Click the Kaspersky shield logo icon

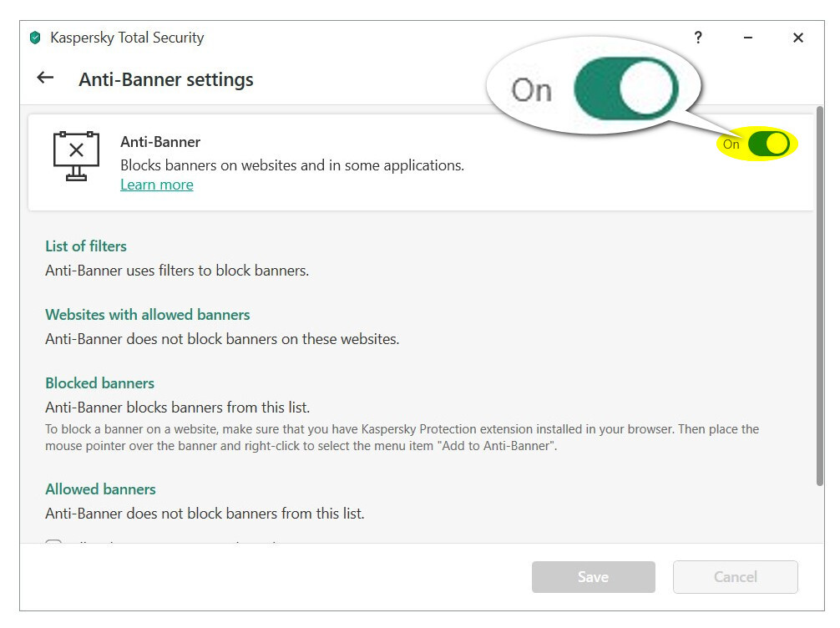pos(35,38)
